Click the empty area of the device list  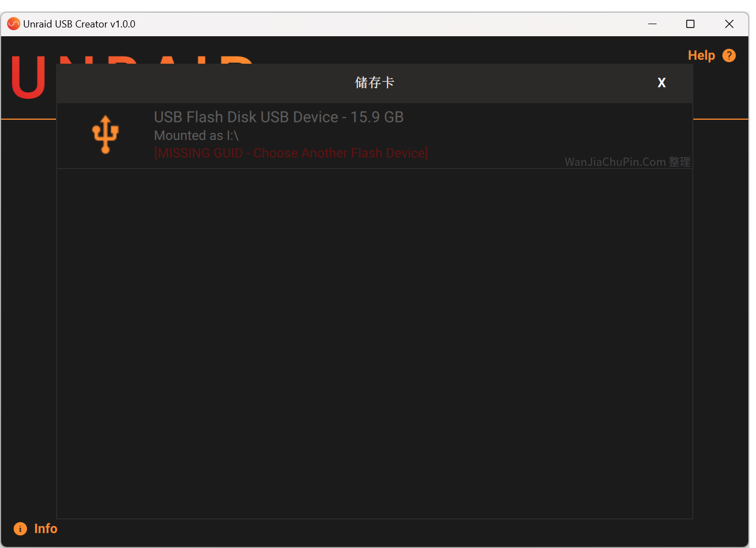tap(374, 340)
